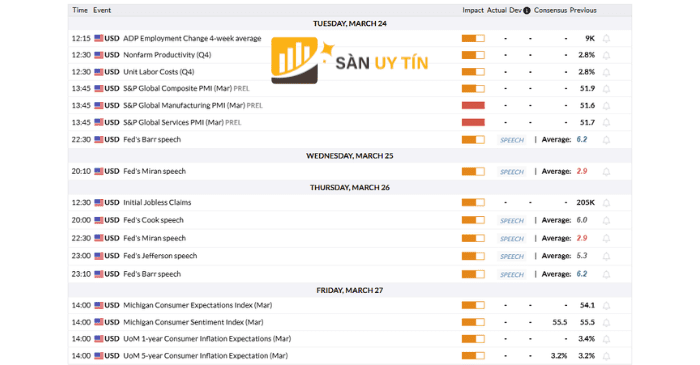Viewport: 700px width, 365px height.
Task: Click the 205K previous value for Jobless Claims
Action: (585, 203)
